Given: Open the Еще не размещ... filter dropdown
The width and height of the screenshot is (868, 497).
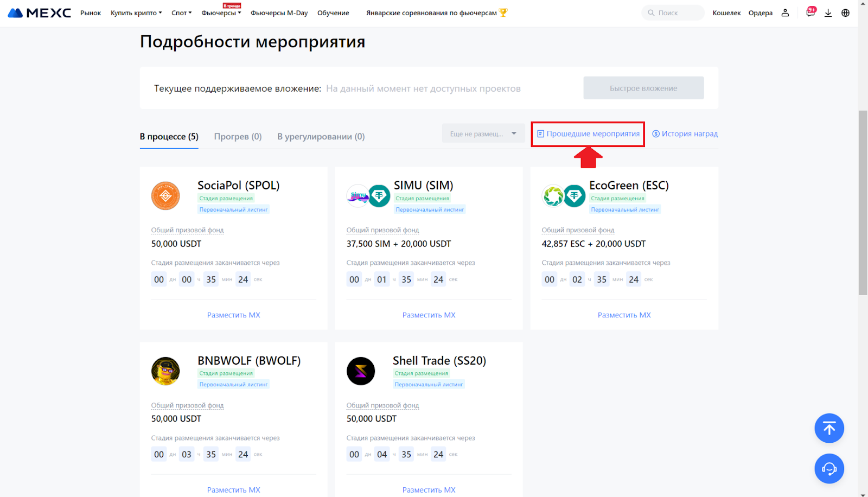Looking at the screenshot, I should tap(483, 134).
